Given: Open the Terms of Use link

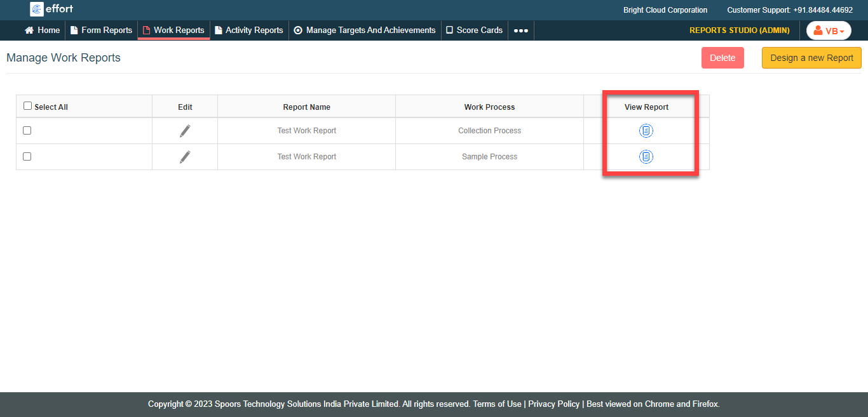Looking at the screenshot, I should coord(497,404).
